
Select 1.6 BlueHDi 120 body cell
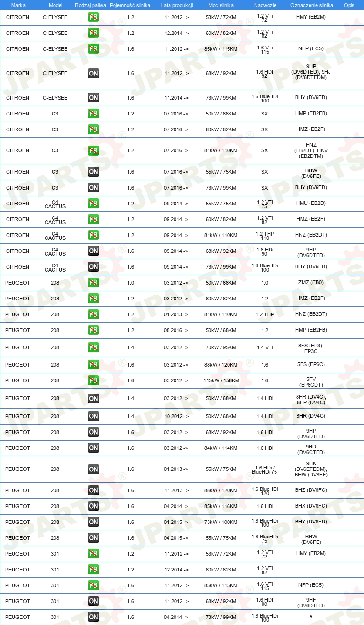pyautogui.click(x=264, y=491)
